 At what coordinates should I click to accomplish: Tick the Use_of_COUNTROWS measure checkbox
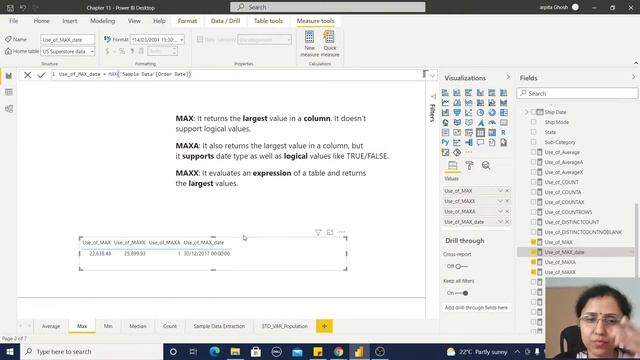[x=533, y=212]
